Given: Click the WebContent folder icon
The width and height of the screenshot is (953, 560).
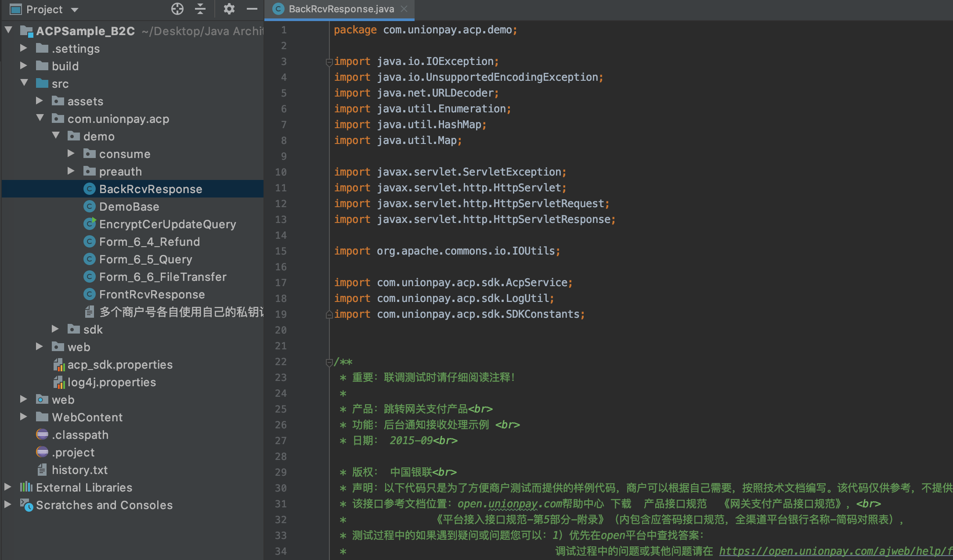Looking at the screenshot, I should [x=42, y=416].
